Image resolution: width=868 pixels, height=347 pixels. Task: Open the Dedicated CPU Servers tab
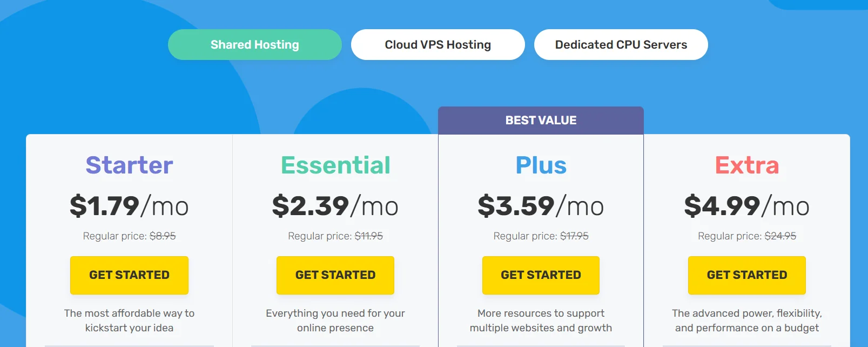(x=621, y=45)
